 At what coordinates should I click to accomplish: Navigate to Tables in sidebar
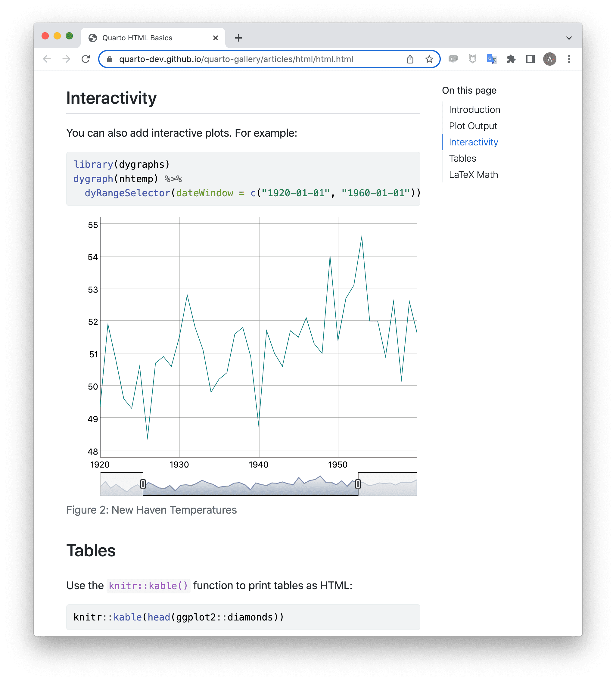[462, 158]
